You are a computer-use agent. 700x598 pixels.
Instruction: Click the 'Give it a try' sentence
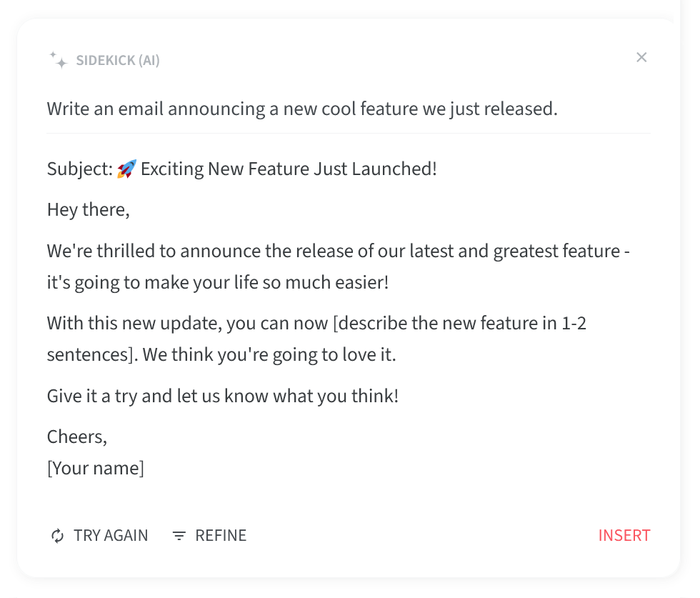tap(223, 396)
